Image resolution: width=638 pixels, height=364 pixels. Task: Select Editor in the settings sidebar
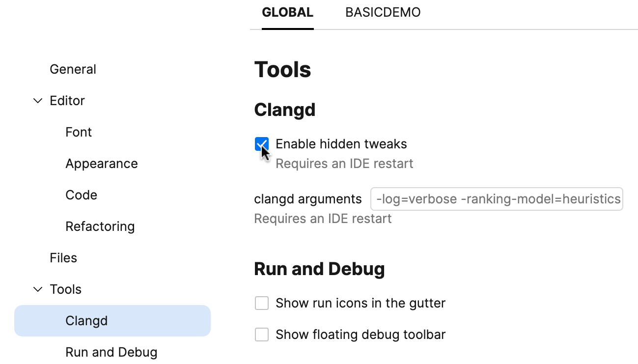pyautogui.click(x=67, y=101)
